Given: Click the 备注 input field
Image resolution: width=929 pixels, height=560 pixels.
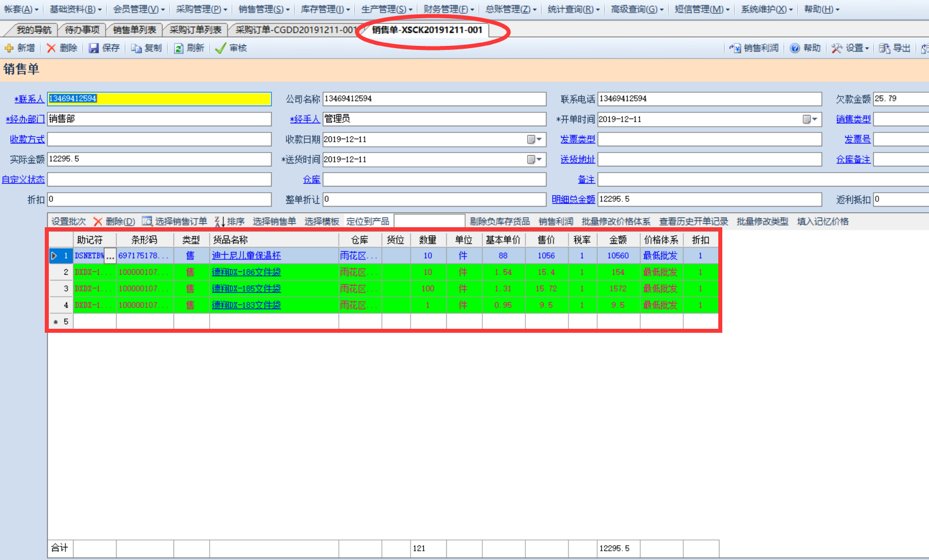Looking at the screenshot, I should click(x=764, y=180).
